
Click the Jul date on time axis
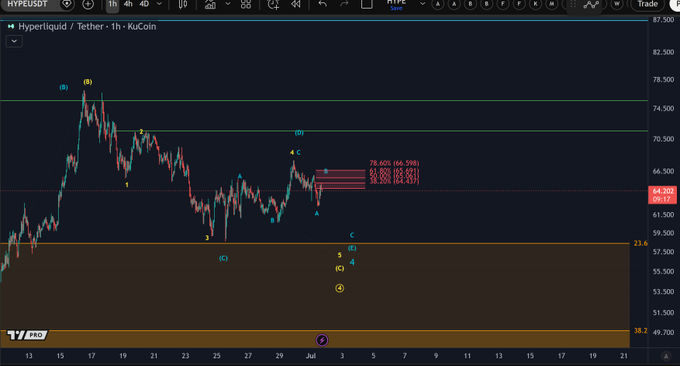[x=311, y=356]
